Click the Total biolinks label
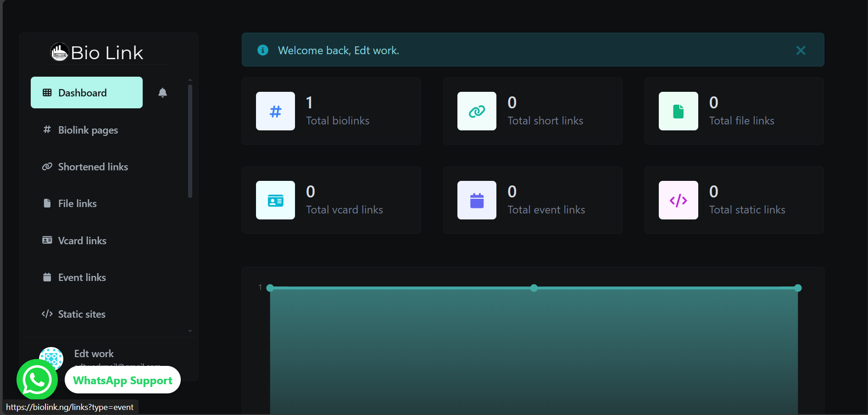Viewport: 868px width, 415px height. point(338,121)
